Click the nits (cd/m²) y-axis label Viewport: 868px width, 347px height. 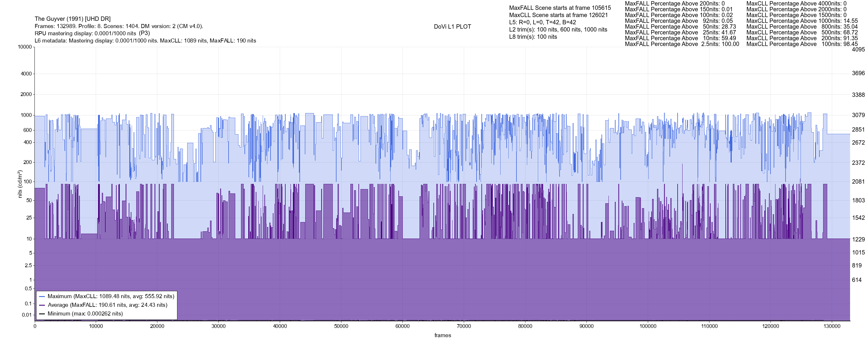pos(20,184)
